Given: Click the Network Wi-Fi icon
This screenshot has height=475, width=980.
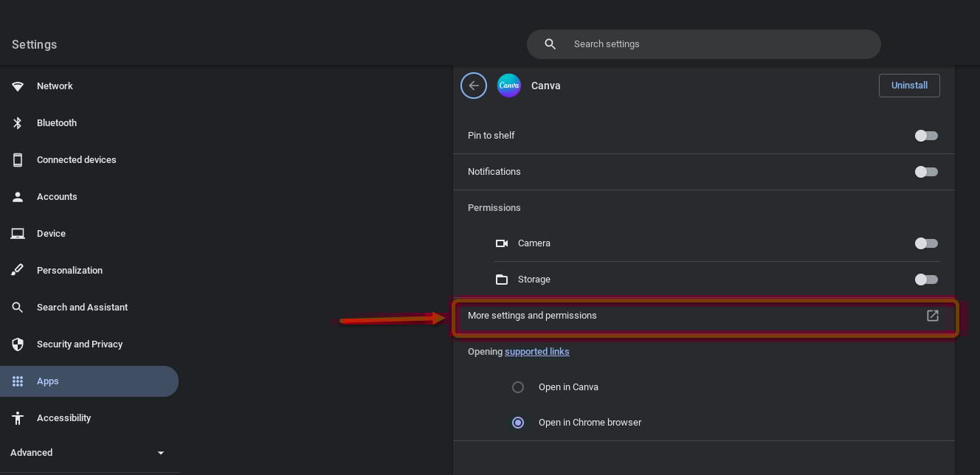Looking at the screenshot, I should coord(18,86).
